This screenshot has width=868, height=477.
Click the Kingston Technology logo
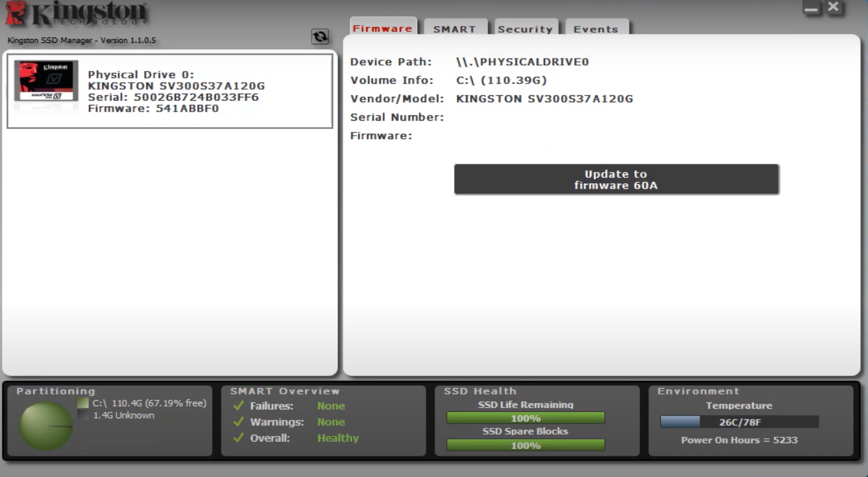pyautogui.click(x=77, y=14)
